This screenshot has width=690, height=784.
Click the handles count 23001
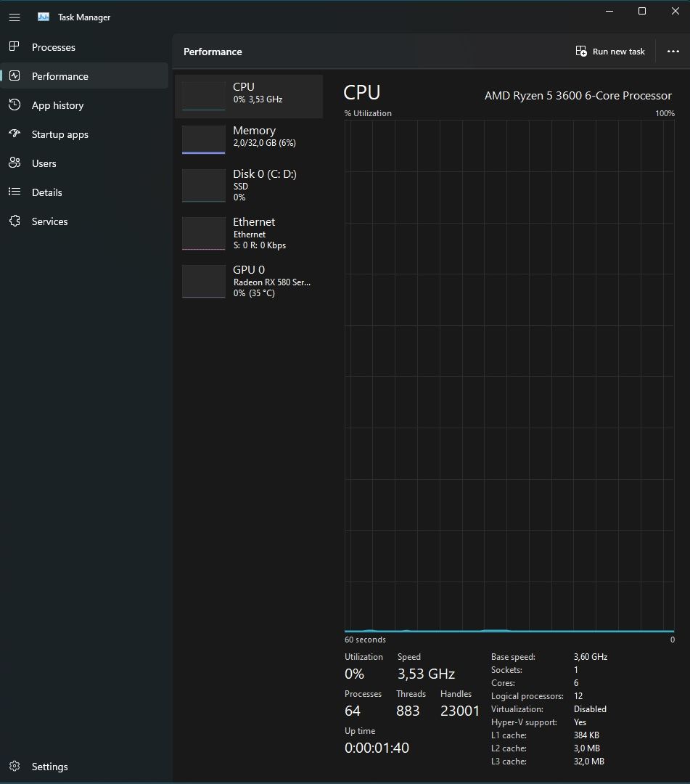[x=460, y=711]
